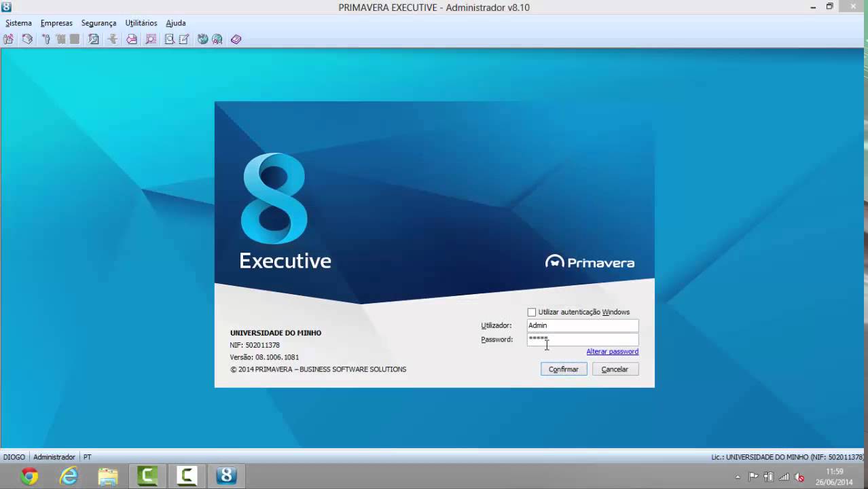868x489 pixels.
Task: Click the grayed-out solid square toolbar icon
Action: pyautogui.click(x=75, y=39)
